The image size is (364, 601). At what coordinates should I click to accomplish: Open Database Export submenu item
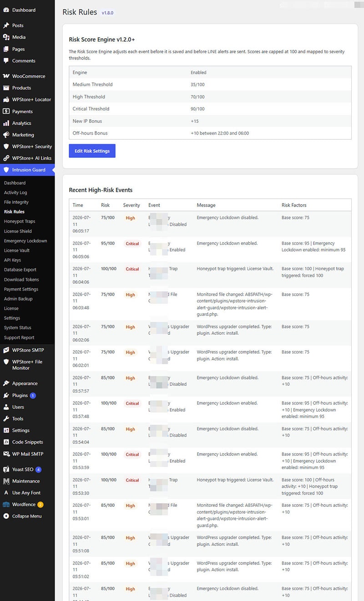pos(20,270)
